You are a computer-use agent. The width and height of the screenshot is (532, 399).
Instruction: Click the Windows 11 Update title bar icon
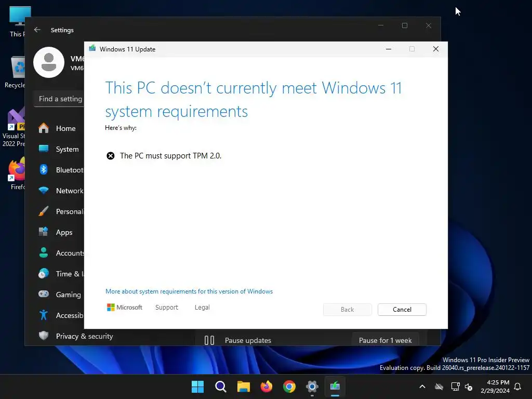point(92,48)
